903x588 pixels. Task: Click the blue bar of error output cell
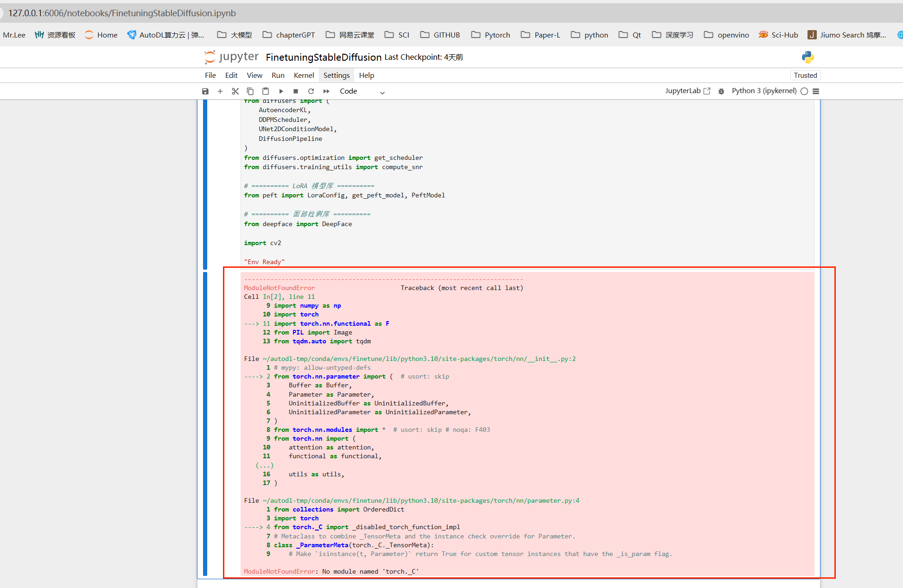pos(205,424)
